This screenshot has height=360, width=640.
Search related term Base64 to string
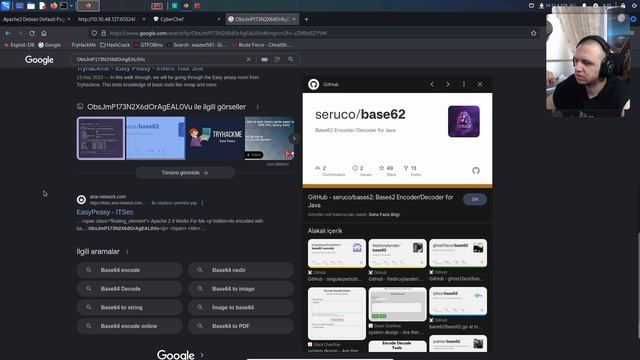point(129,307)
